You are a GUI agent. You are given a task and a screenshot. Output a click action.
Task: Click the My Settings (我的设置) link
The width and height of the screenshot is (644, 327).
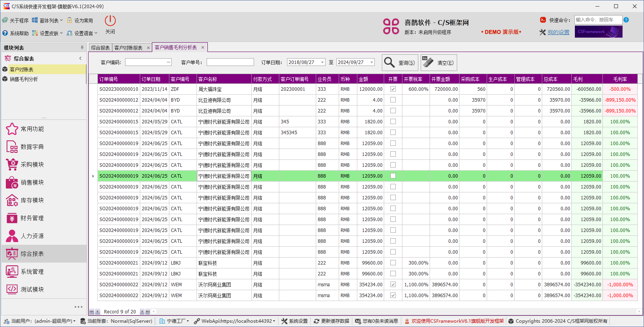[x=558, y=32]
